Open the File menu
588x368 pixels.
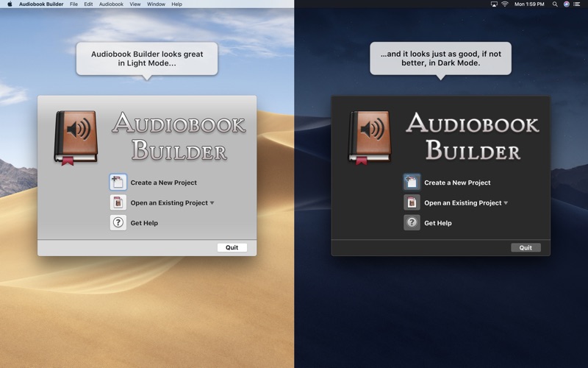click(x=74, y=4)
